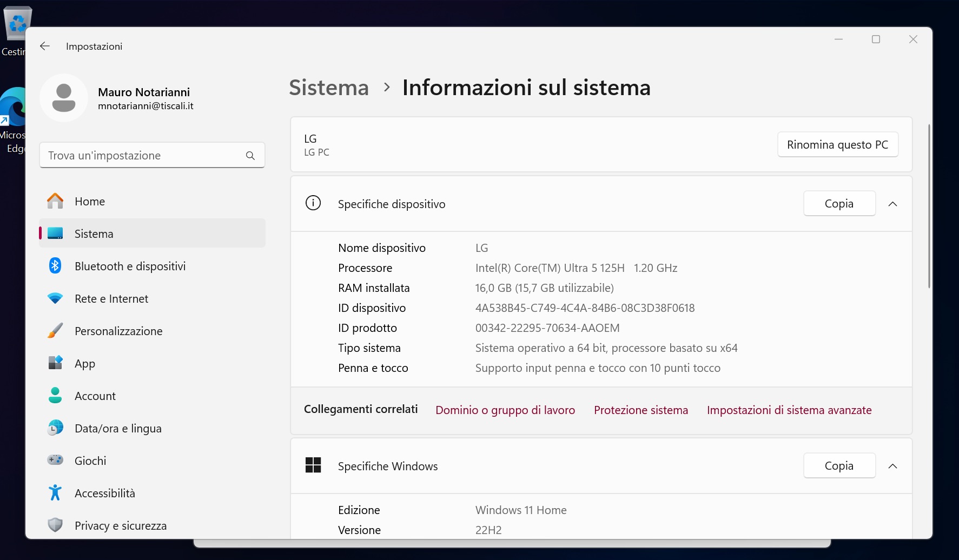Click the search magnifier icon in settings search
The height and width of the screenshot is (560, 959).
tap(250, 156)
